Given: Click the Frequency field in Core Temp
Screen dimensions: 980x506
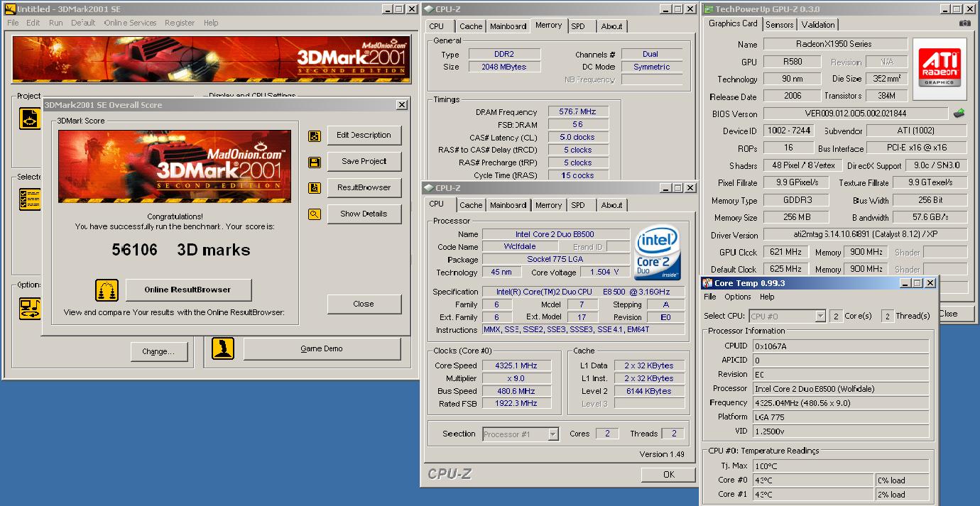Looking at the screenshot, I should point(839,403).
